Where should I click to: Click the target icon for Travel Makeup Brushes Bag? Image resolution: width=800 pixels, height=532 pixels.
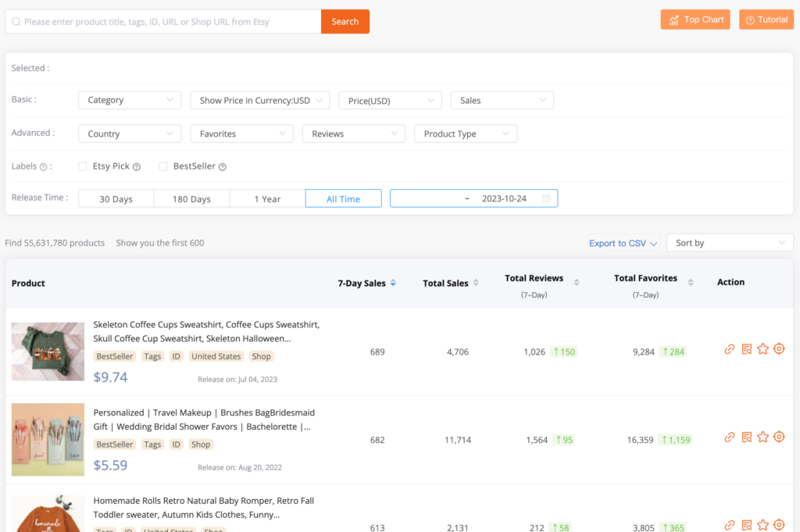coord(779,437)
